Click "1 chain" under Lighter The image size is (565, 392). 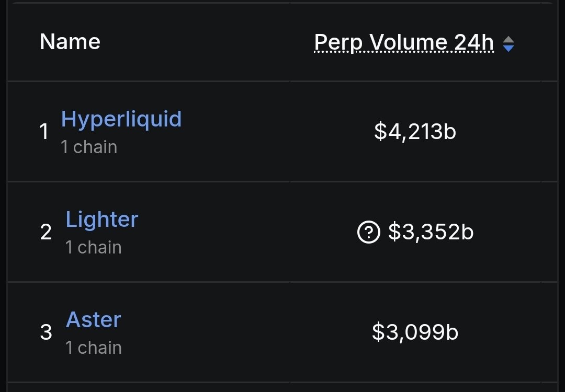pos(94,248)
